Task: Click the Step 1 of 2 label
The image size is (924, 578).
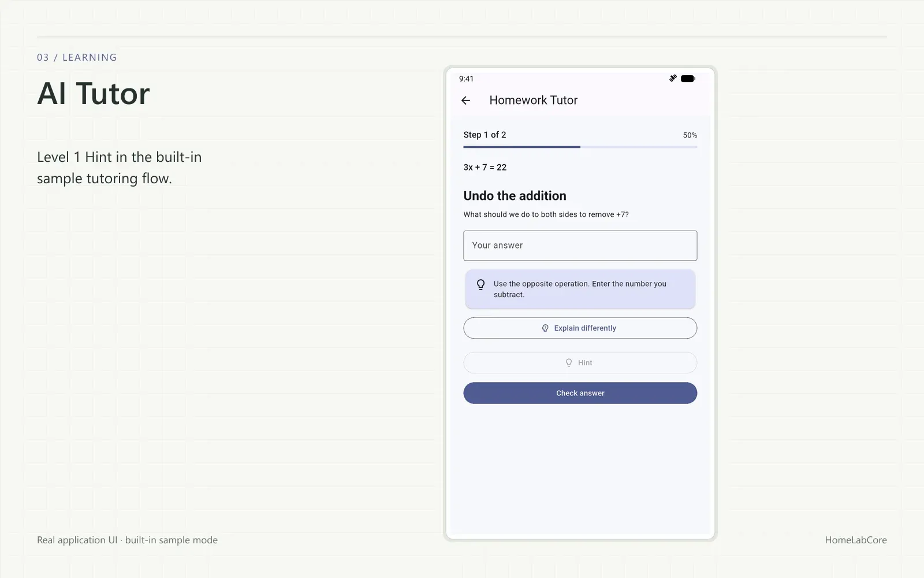Action: click(485, 135)
